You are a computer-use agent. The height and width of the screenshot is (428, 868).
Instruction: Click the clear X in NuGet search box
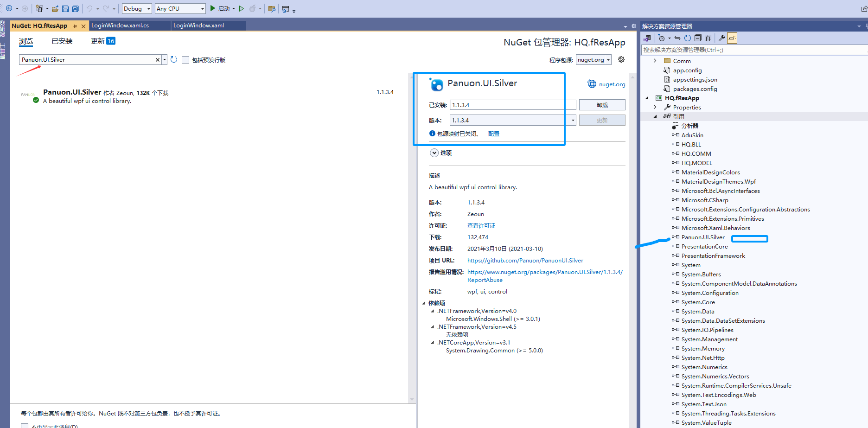pos(158,60)
